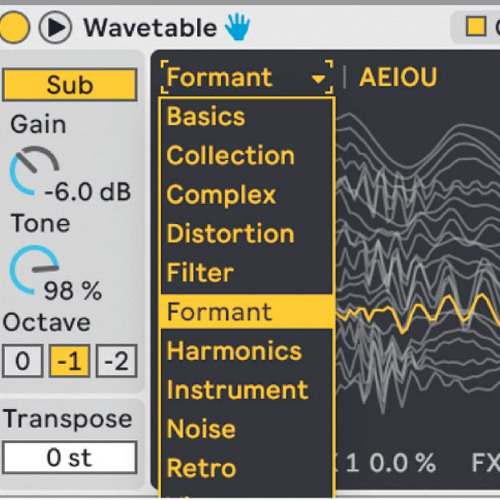
Task: Choose Basics from the category list
Action: (247, 117)
